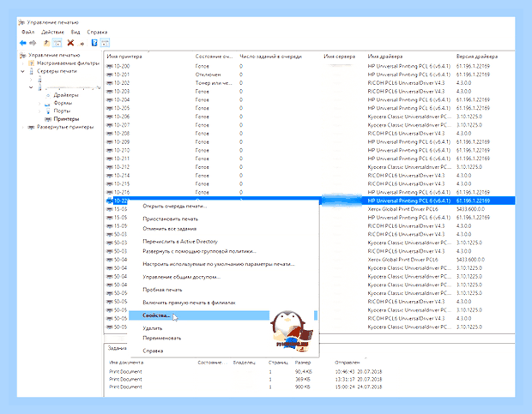Click printer icon next to 10-204
Screen dimensions: 532x414
pos(110,100)
